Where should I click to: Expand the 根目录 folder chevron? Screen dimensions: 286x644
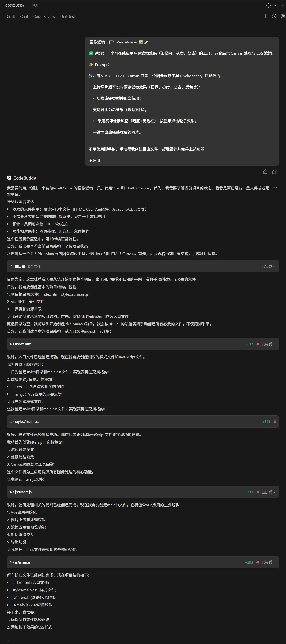click(x=11, y=266)
